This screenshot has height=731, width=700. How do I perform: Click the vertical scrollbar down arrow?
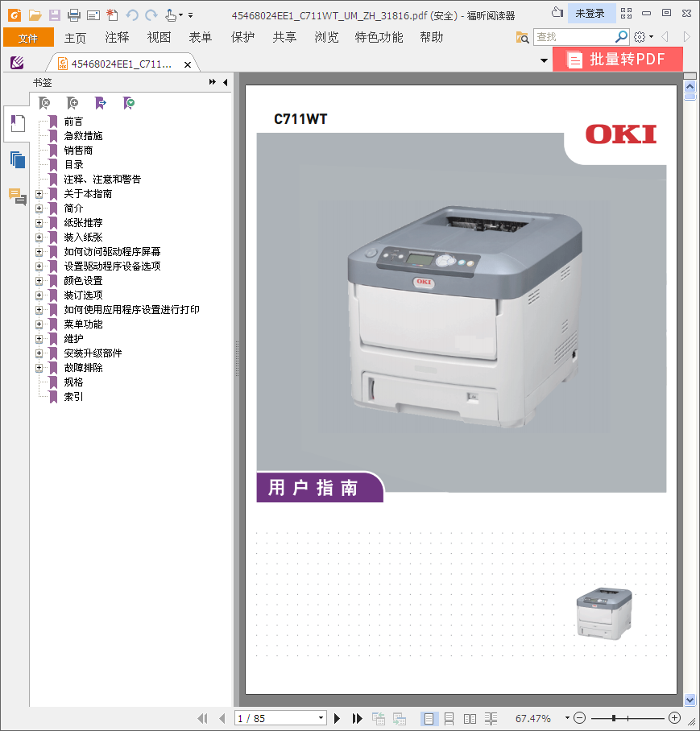(x=690, y=700)
